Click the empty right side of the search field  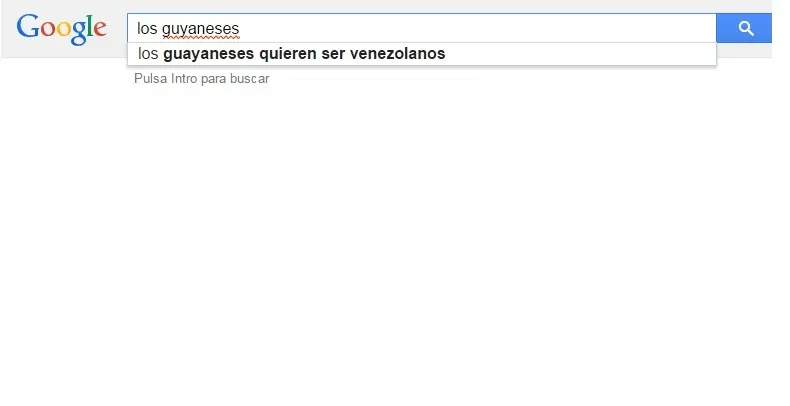pyautogui.click(x=504, y=28)
